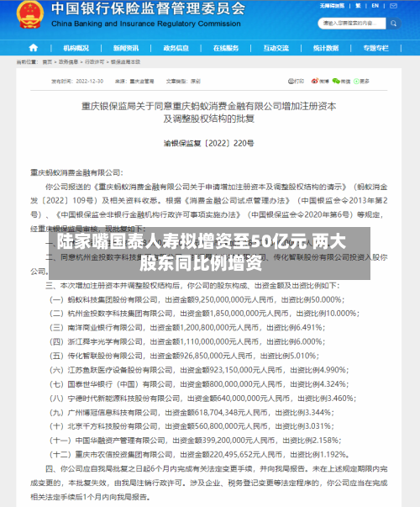Click the row 北京千方科技股份有限公司 3.031%

192,426
